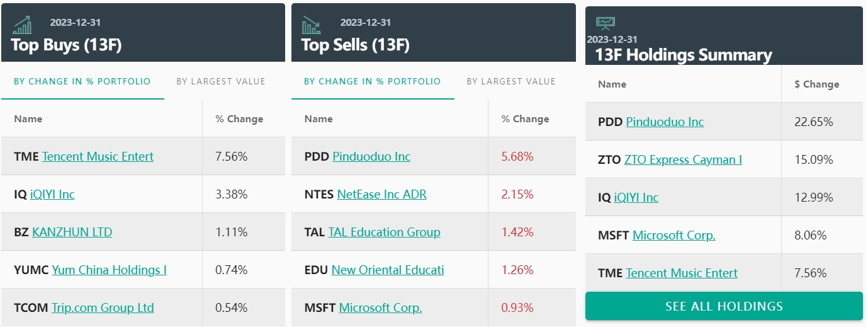Viewport: 868px width, 327px height.
Task: Open the TAL Education Group link
Action: 384,232
